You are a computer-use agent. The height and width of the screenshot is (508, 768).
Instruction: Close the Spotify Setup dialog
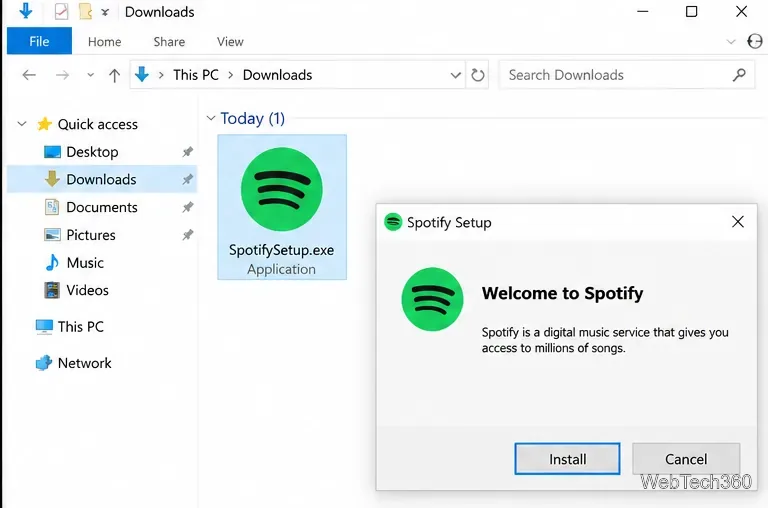click(x=738, y=222)
